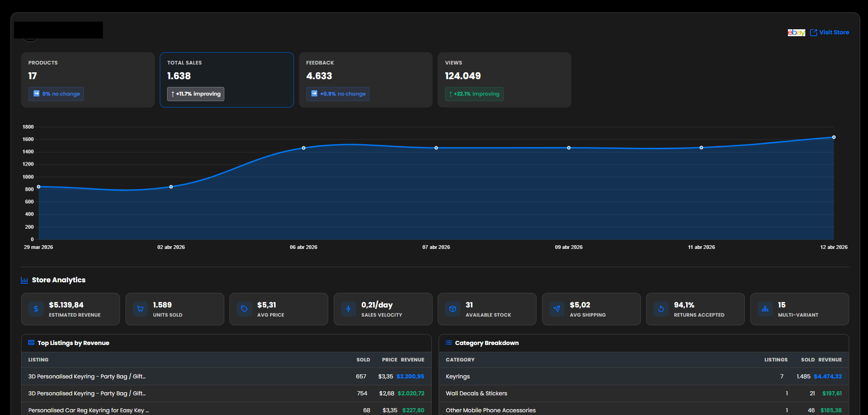This screenshot has width=868, height=415.
Task: Click the package icon on Available Stock card
Action: coord(452,309)
